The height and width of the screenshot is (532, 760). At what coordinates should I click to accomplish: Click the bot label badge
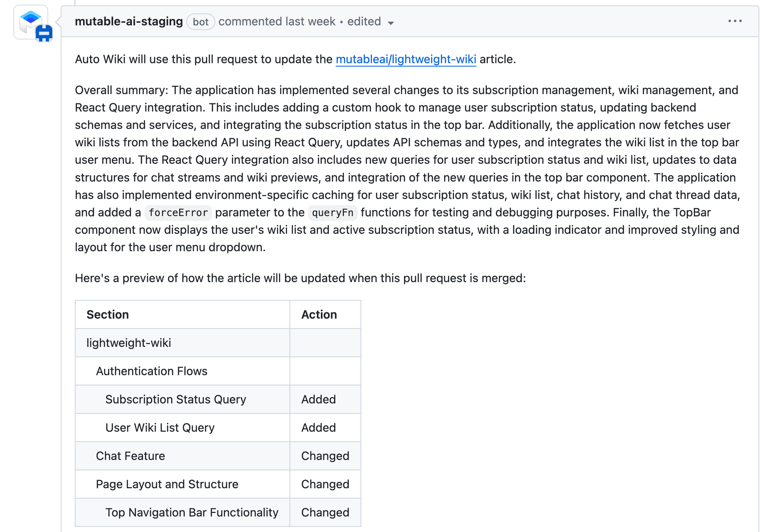point(200,22)
